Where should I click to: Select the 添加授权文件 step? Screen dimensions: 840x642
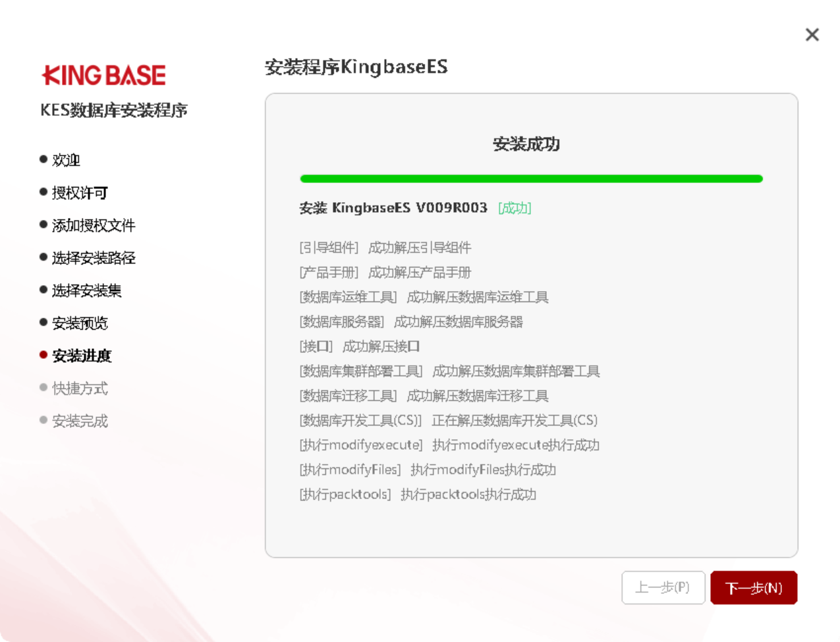94,225
